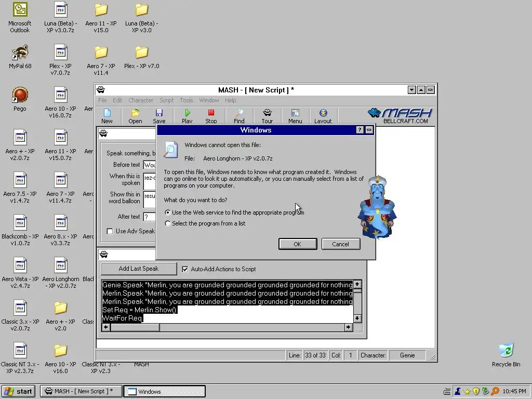
Task: Click the Genie.Speak script line
Action: pyautogui.click(x=228, y=285)
